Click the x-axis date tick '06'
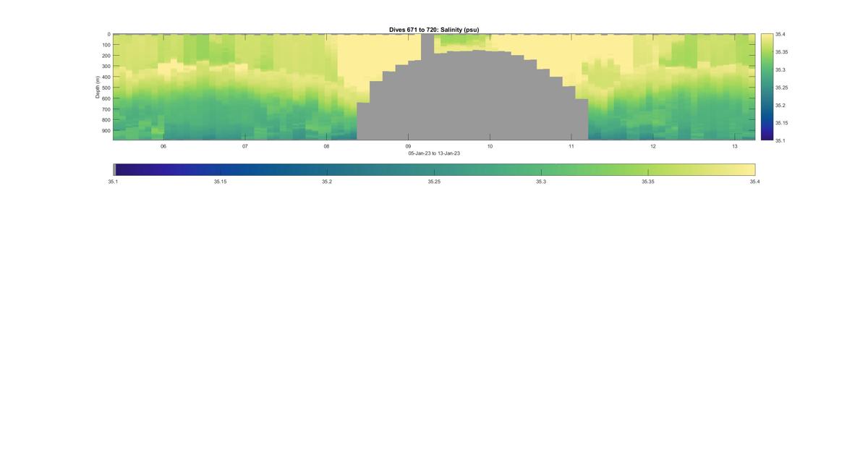 pyautogui.click(x=163, y=146)
